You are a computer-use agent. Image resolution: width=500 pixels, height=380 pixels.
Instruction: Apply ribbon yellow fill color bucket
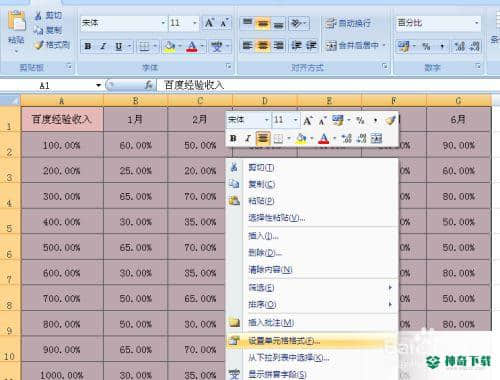[x=170, y=46]
